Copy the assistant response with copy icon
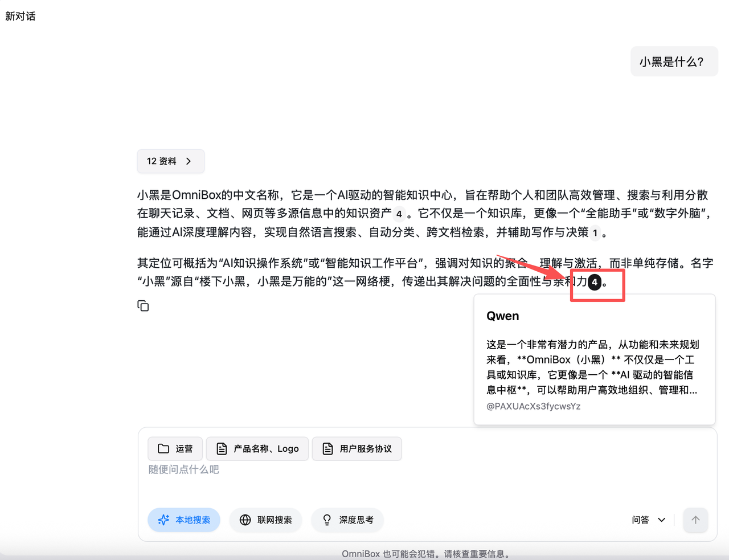This screenshot has width=729, height=560. [x=143, y=306]
